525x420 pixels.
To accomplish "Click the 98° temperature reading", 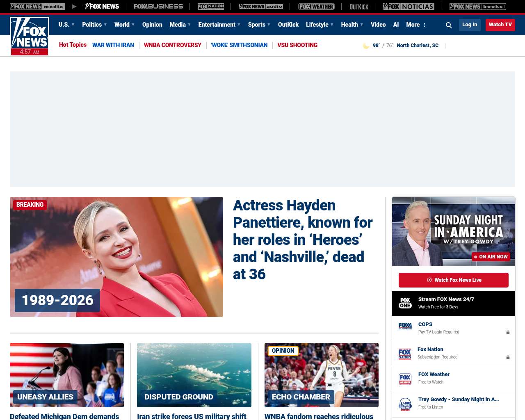I will pos(377,46).
